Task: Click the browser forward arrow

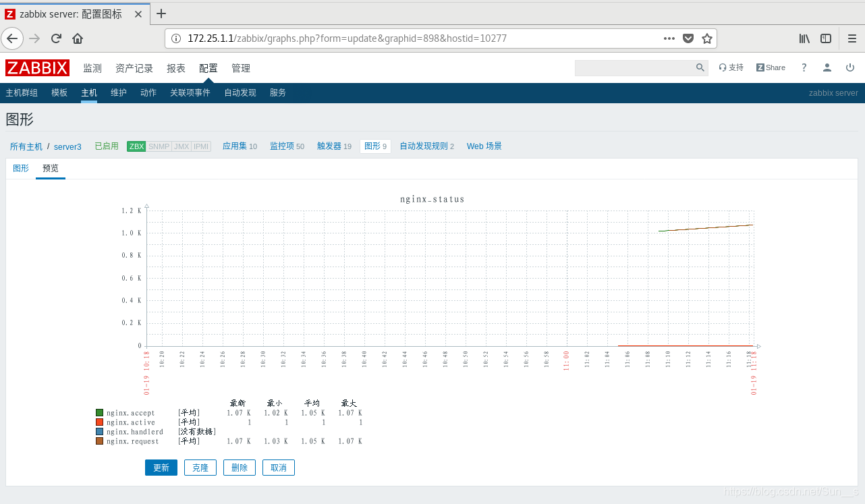Action: tap(34, 38)
